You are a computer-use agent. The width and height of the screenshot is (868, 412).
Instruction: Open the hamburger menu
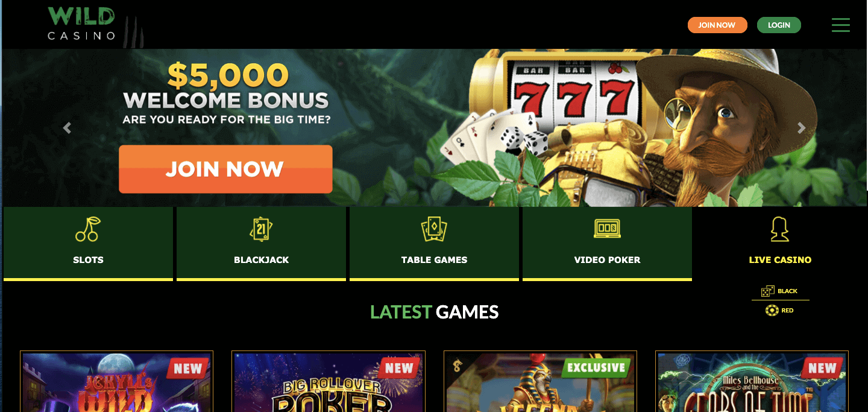pyautogui.click(x=840, y=25)
